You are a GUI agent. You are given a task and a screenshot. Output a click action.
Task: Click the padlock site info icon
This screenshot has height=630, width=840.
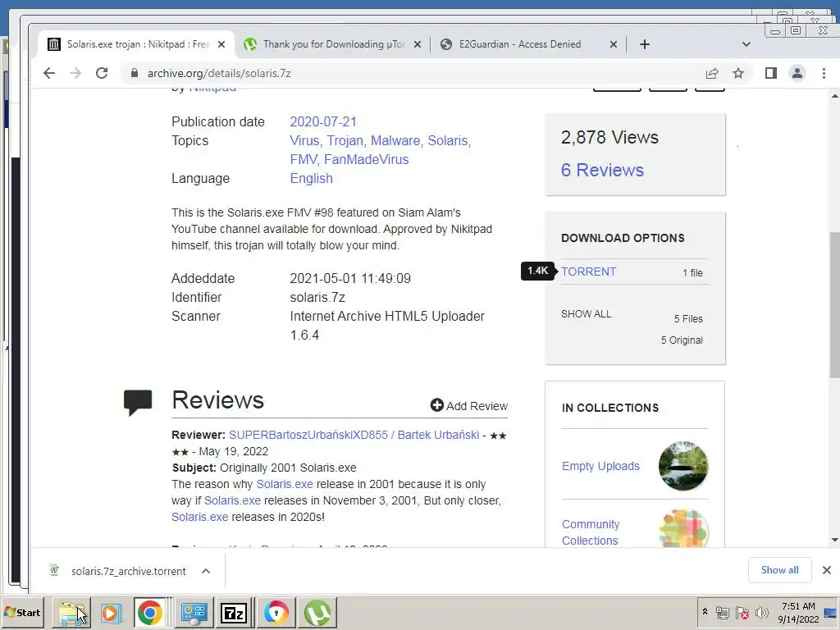[135, 73]
